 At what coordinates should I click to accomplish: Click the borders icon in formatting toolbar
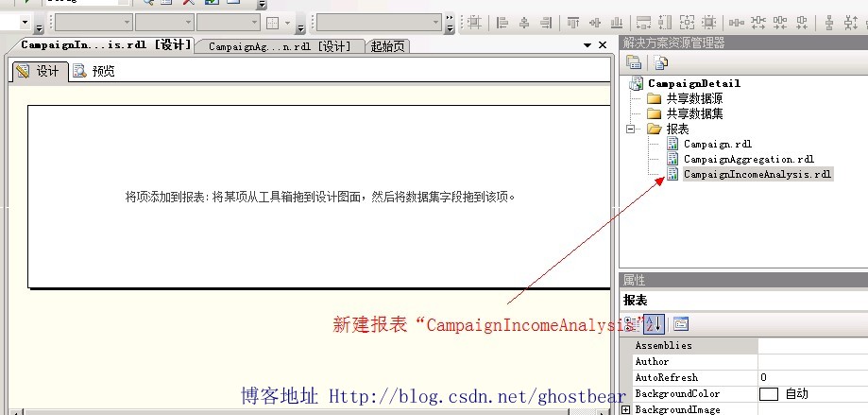coord(273,23)
